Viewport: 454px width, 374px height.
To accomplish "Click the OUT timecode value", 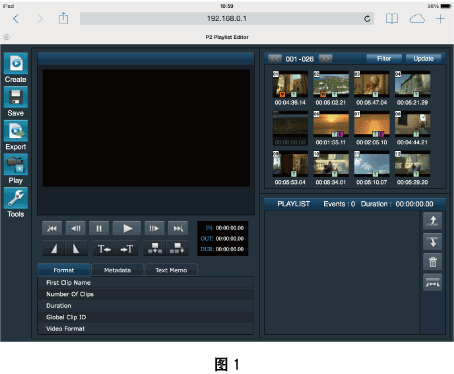I will (x=230, y=239).
